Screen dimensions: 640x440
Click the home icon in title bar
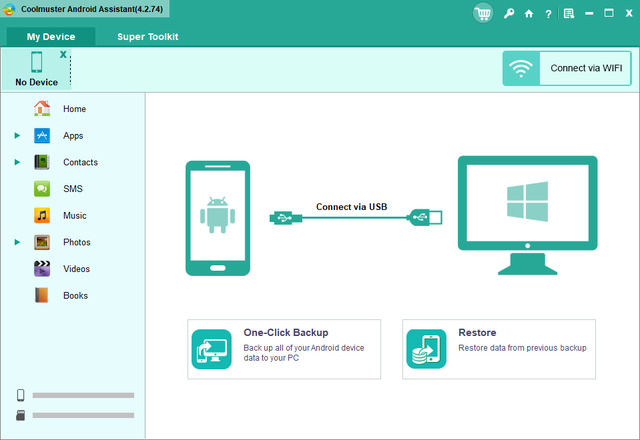(x=529, y=14)
